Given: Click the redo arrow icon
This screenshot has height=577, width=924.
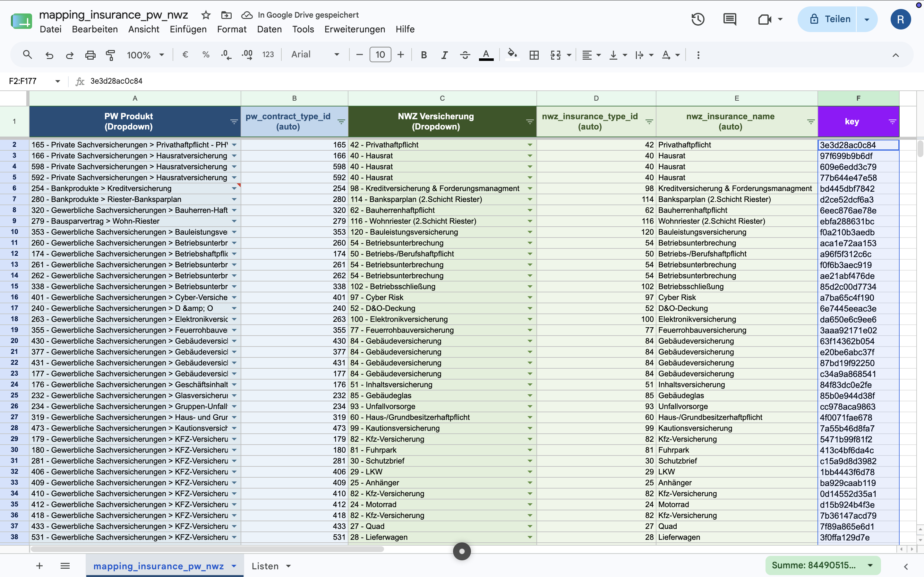Looking at the screenshot, I should click(70, 55).
